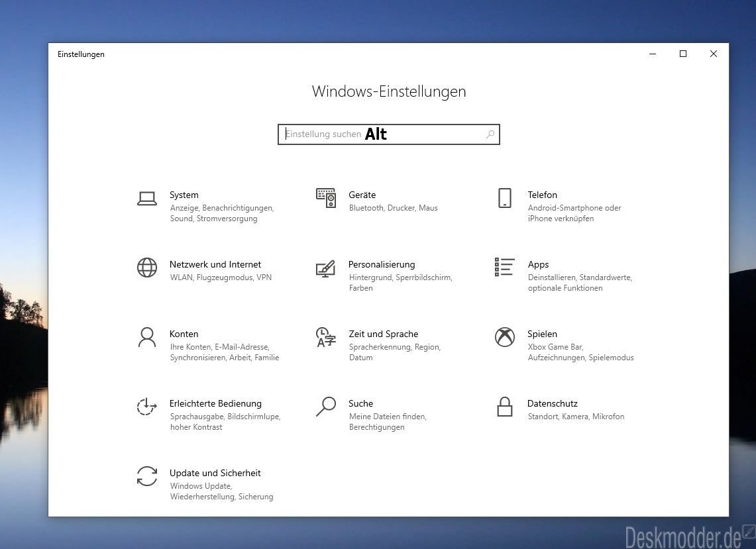756x549 pixels.
Task: Click 'Xbox Game Bar, Aufzeichnungen, Spielemodus' text
Action: 580,352
